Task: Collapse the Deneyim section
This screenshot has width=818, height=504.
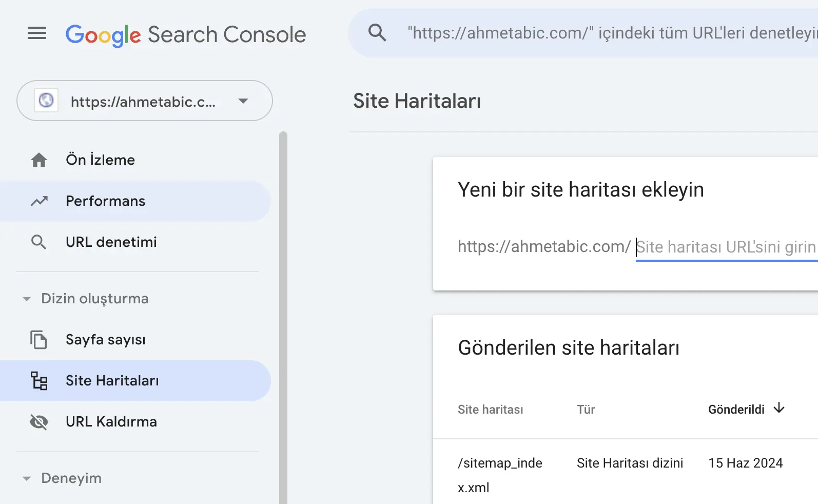Action: (27, 478)
